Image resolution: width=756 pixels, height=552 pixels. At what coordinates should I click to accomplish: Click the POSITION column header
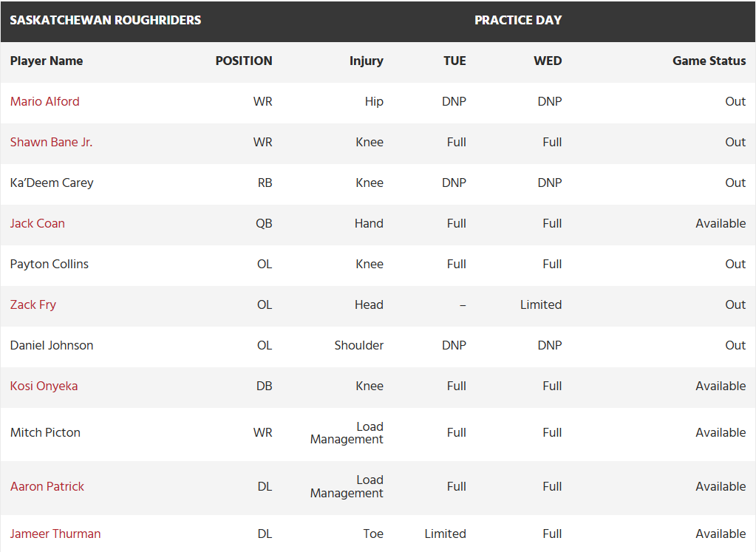(244, 61)
